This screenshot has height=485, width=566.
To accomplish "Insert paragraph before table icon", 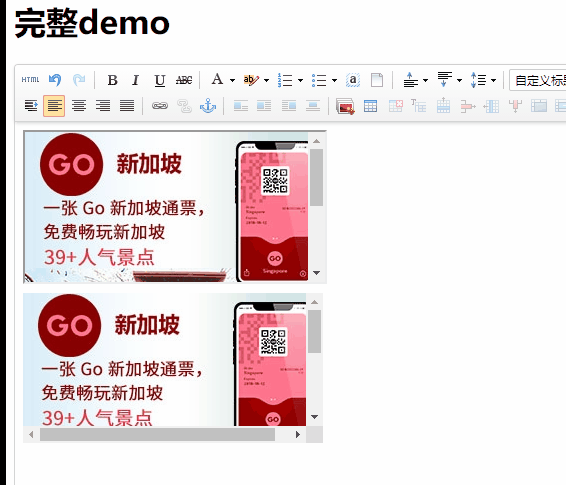I will click(x=419, y=106).
